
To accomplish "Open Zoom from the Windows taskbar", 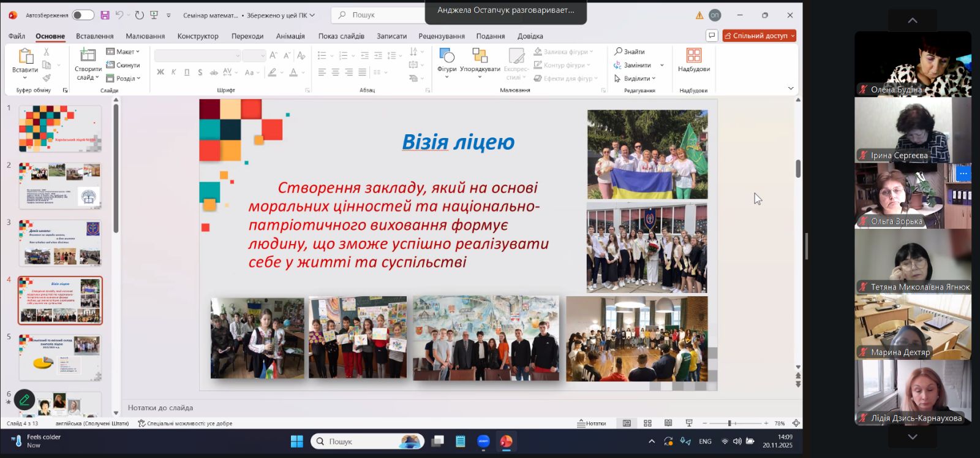I will pos(483,441).
